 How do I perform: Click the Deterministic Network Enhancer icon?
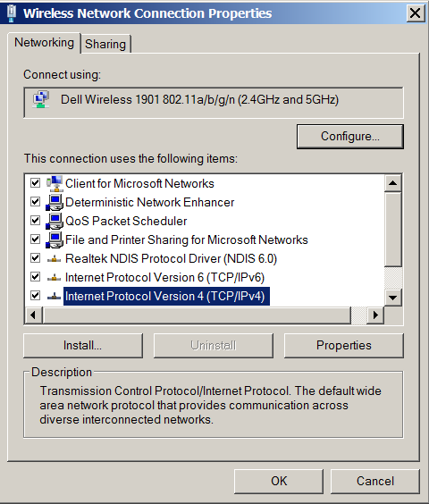click(x=54, y=203)
